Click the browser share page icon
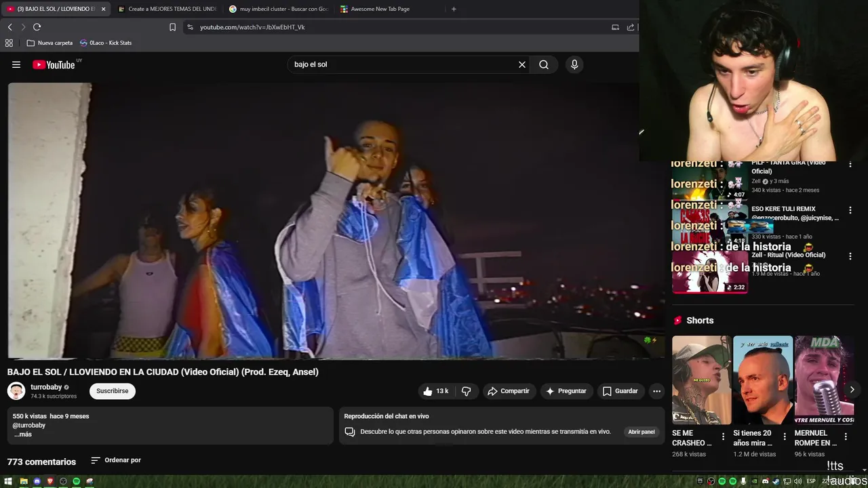Viewport: 868px width, 488px height. (631, 27)
